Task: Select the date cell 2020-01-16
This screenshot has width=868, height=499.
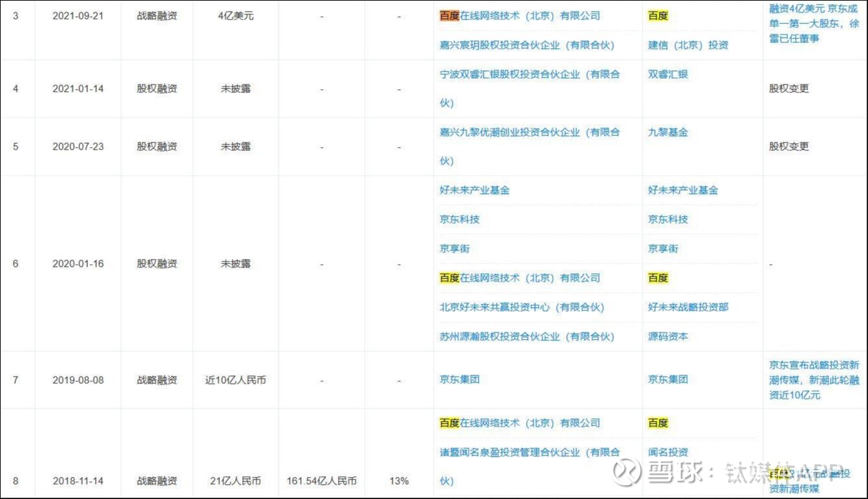Action: pyautogui.click(x=78, y=263)
